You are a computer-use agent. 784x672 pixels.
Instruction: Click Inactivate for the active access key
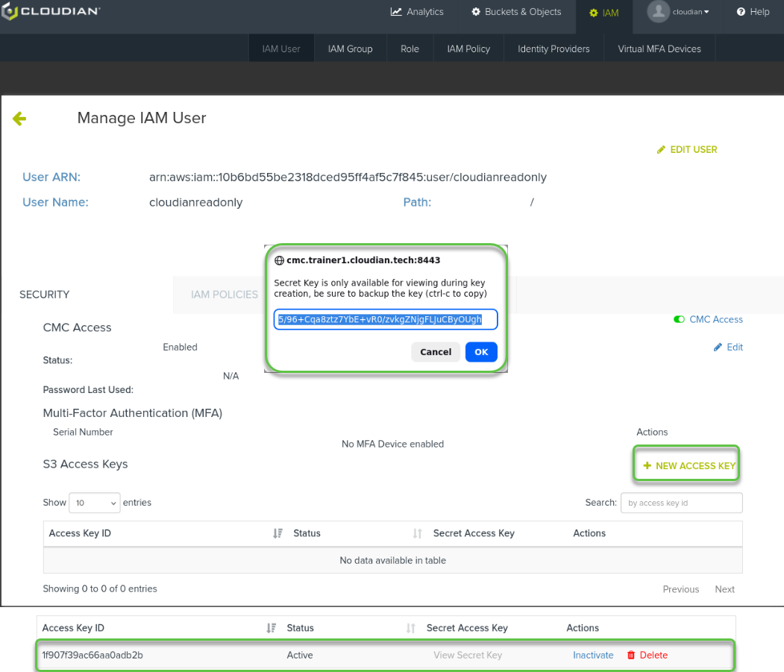[x=593, y=655]
